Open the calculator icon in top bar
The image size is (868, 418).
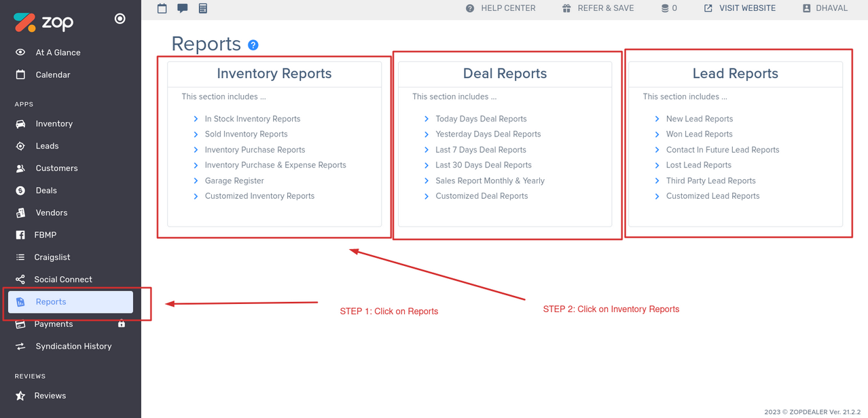(202, 8)
